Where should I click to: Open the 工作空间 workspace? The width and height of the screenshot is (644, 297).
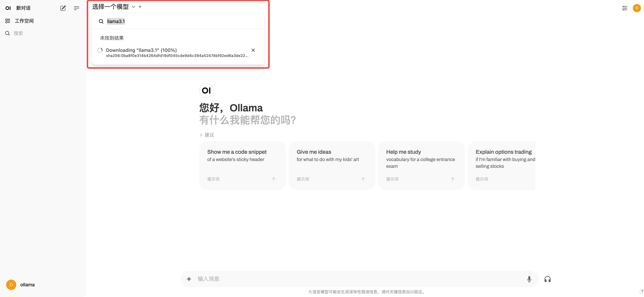pos(24,21)
